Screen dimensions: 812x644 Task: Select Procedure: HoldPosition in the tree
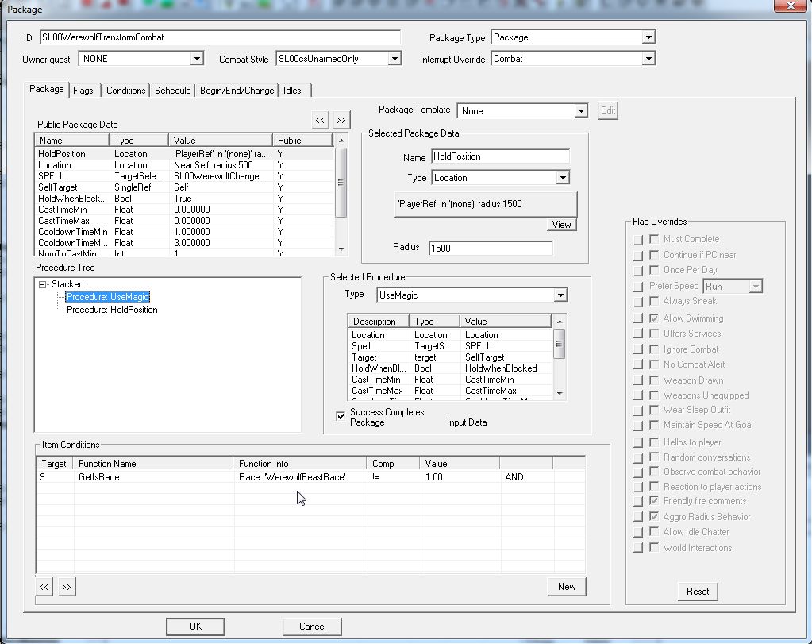[x=111, y=310]
